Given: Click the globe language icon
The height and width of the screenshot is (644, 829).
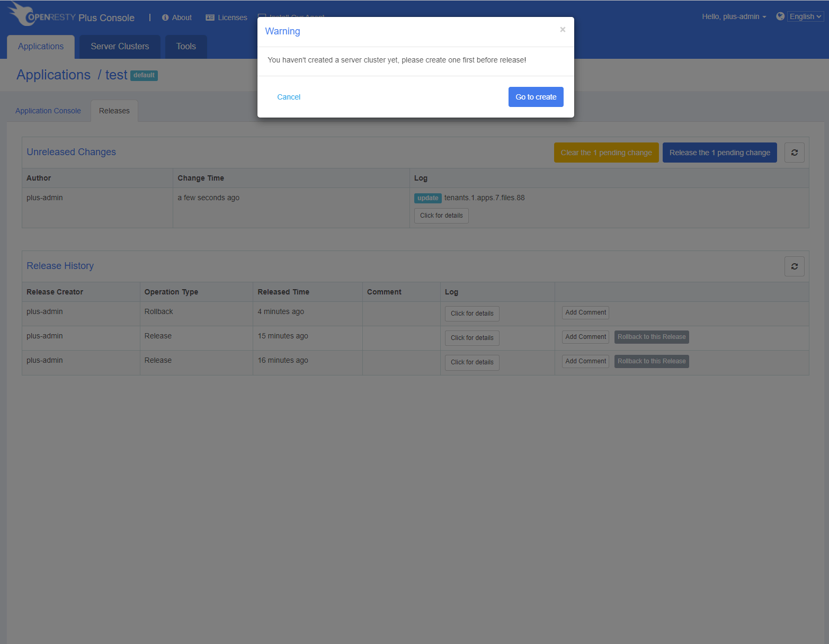Looking at the screenshot, I should [x=780, y=16].
